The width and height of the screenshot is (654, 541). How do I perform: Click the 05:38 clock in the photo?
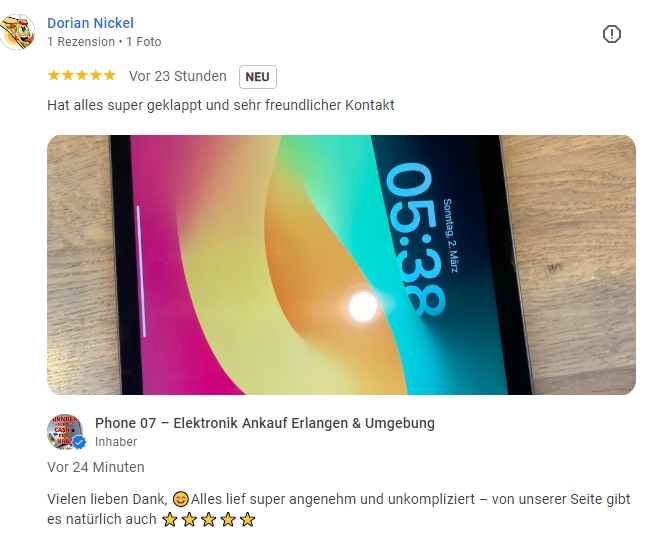415,240
